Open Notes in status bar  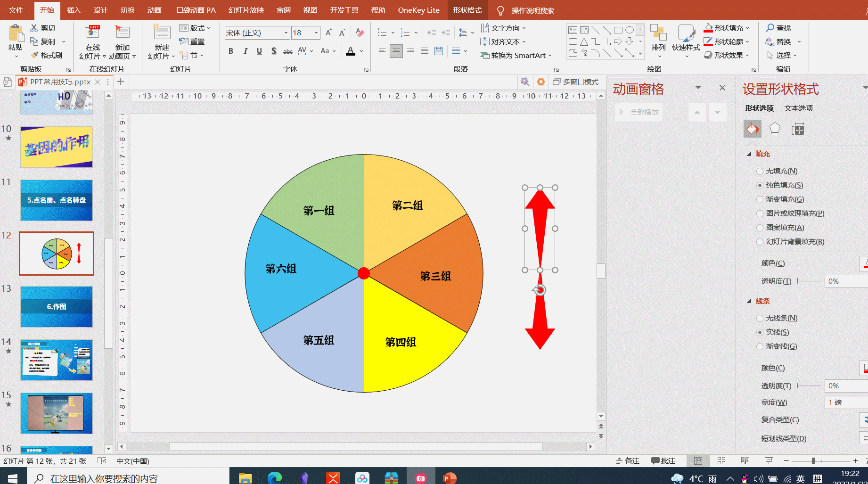tap(628, 461)
